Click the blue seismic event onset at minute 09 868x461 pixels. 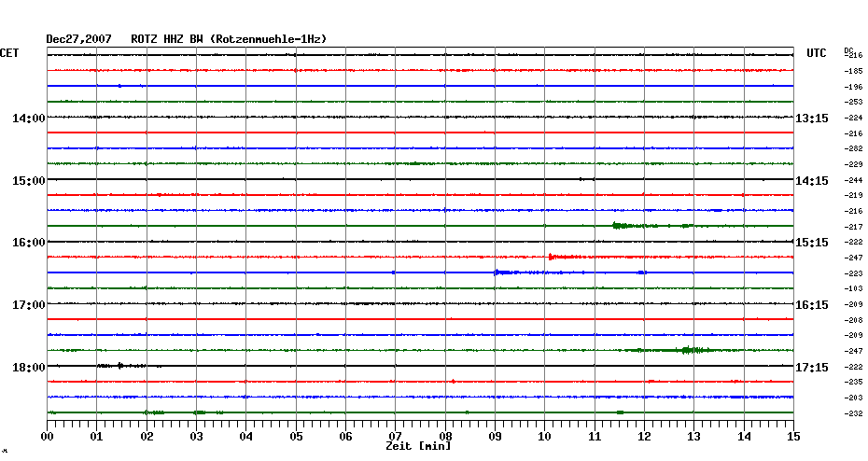pyautogui.click(x=497, y=272)
